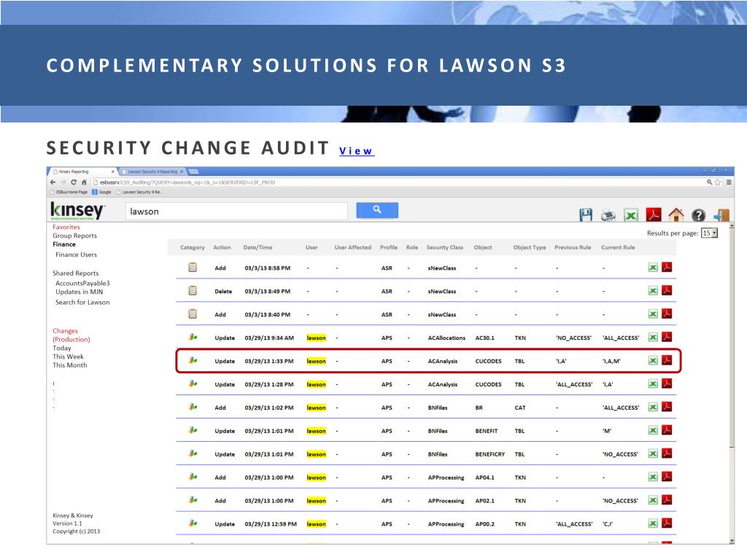Open the Results per page dropdown
The height and width of the screenshot is (560, 747).
coord(709,233)
